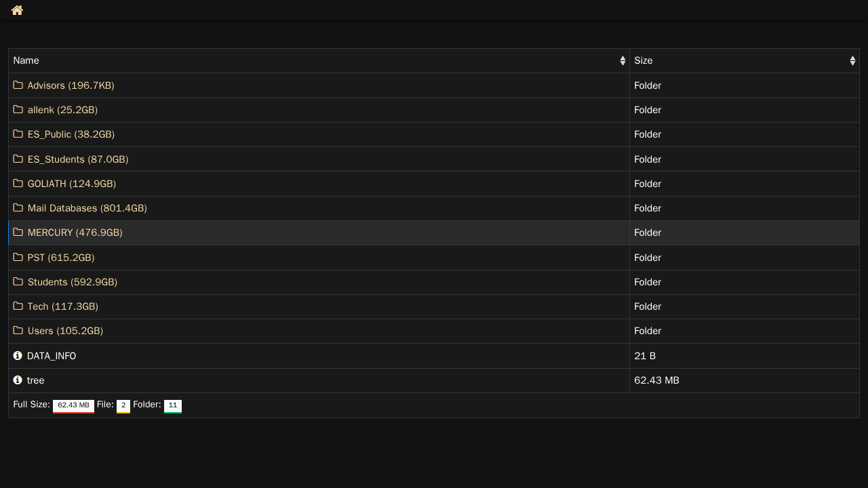Open the Tech folder
868x488 pixels.
click(62, 306)
